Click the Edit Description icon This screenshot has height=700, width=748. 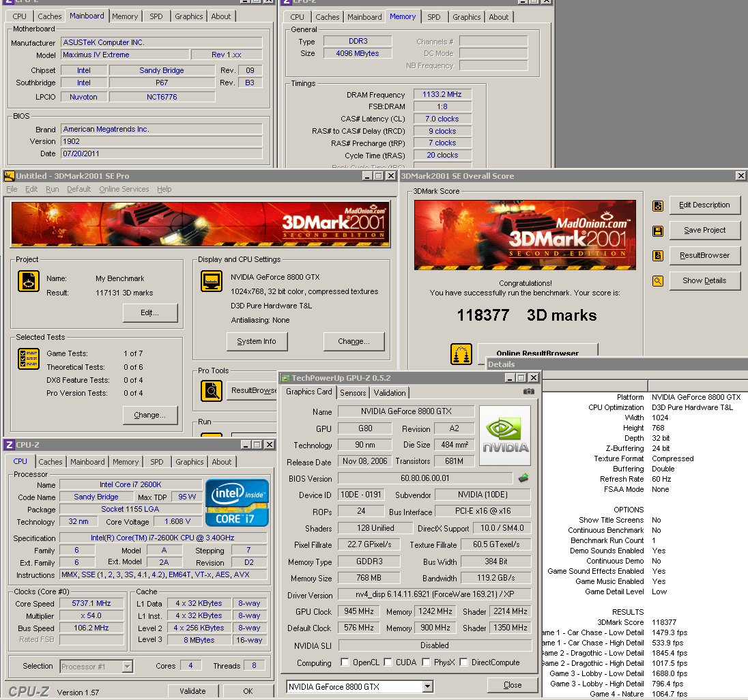click(x=658, y=206)
